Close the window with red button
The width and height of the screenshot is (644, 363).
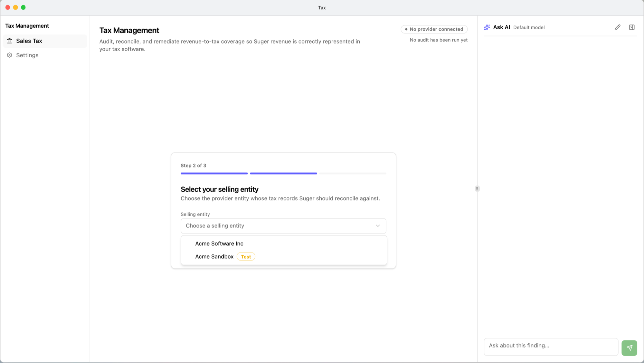[x=8, y=7]
